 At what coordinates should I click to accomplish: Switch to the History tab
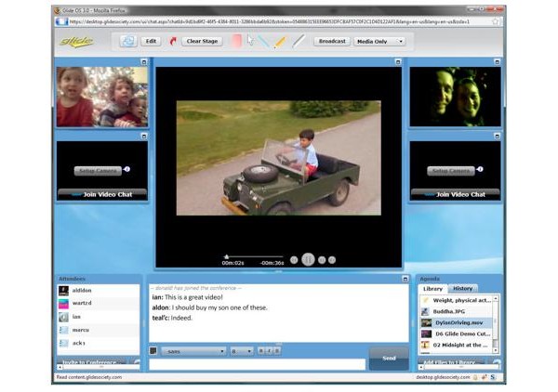click(x=462, y=289)
